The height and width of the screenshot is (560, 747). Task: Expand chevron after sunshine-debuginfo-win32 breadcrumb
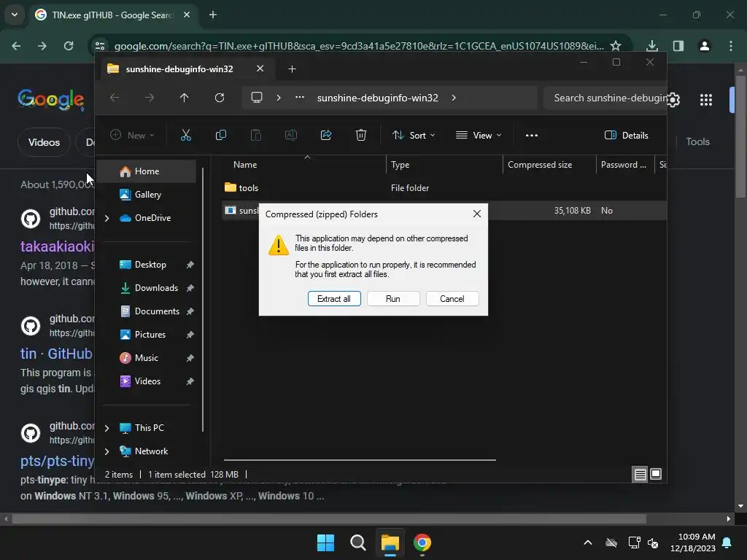point(454,98)
